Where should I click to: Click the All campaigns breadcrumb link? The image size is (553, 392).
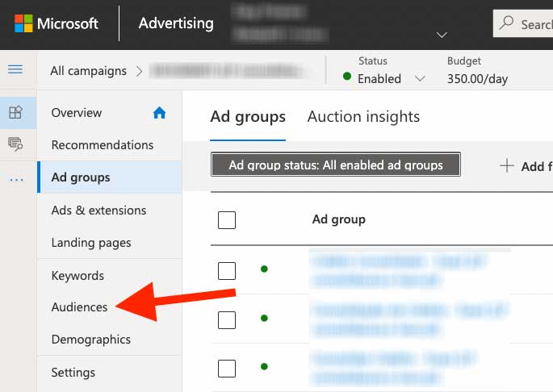[x=88, y=71]
